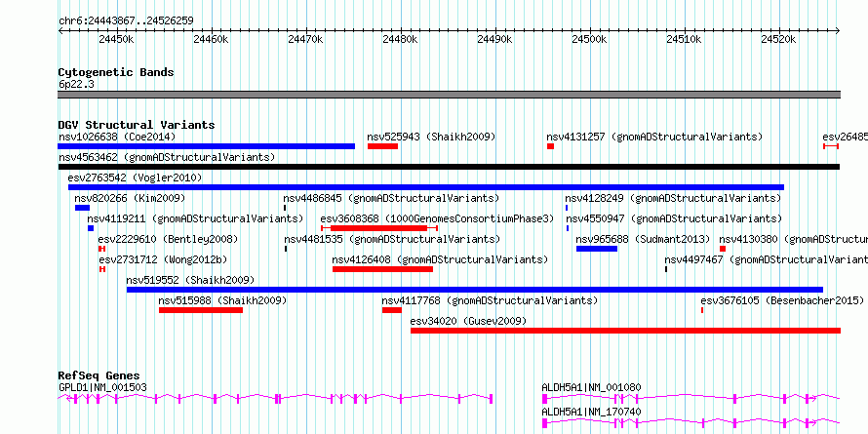Open the ALDH5A1|NM_170740 gene label
This screenshot has width=868, height=434.
pyautogui.click(x=591, y=412)
